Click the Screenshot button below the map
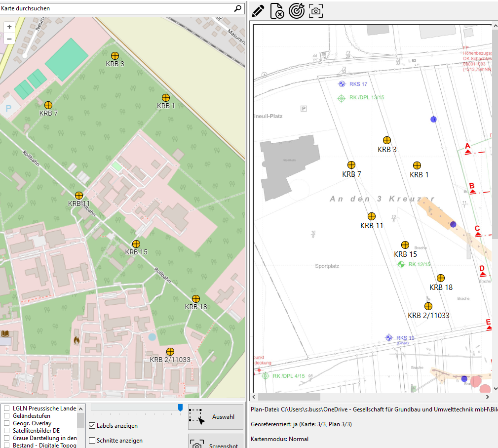Image resolution: width=498 pixels, height=448 pixels. (x=216, y=443)
